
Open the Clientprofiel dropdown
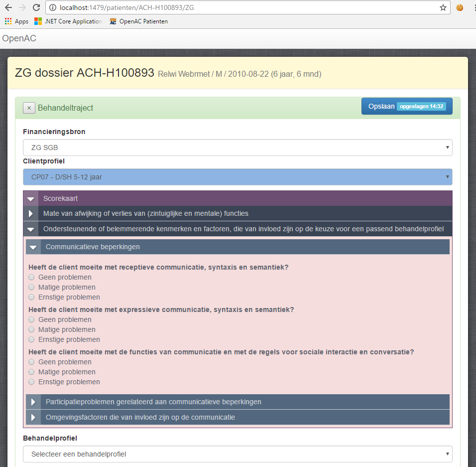pos(237,177)
